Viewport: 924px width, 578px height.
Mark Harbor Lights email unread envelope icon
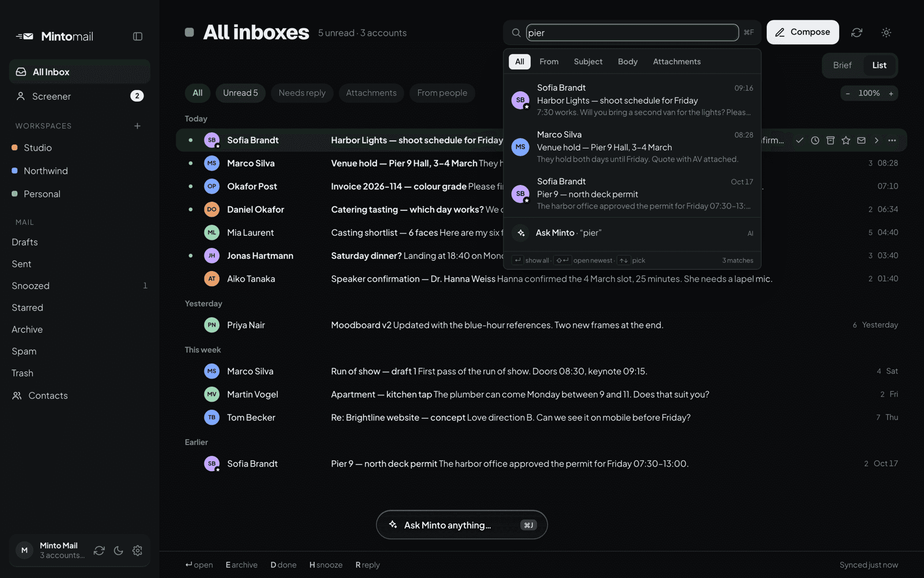pyautogui.click(x=861, y=140)
